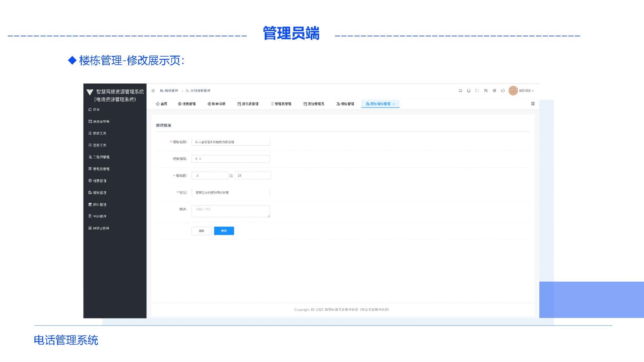The image size is (644, 362).
Task: Collapse sidebar with the menu fold icon
Action: click(153, 91)
